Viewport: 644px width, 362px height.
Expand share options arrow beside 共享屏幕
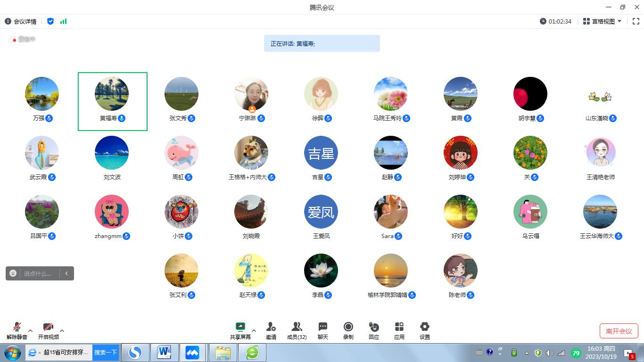254,330
